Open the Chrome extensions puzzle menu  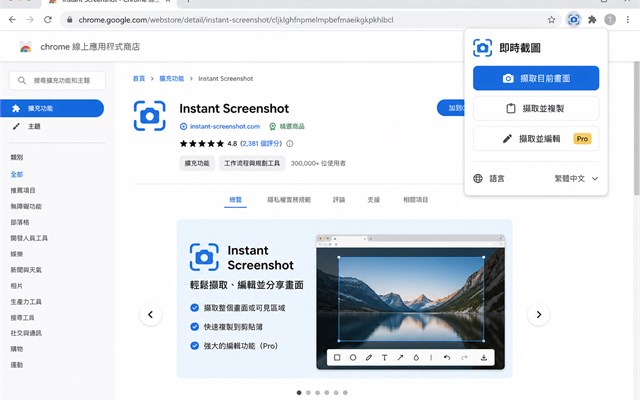click(x=592, y=20)
